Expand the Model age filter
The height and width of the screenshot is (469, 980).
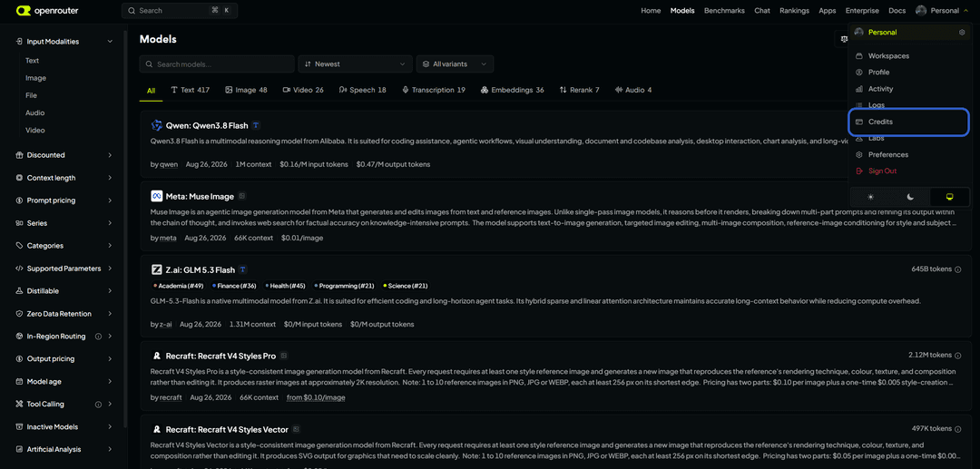point(64,382)
